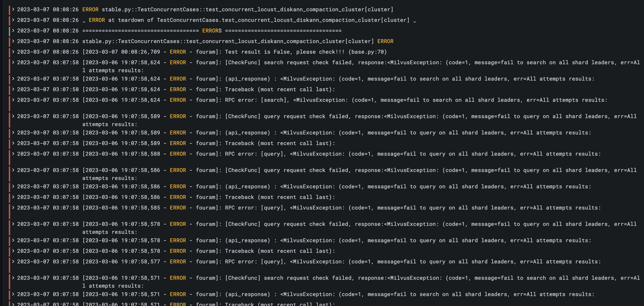The width and height of the screenshot is (644, 306).
Task: Click the yellow ERROR label on the stable.py line
Action: (x=90, y=9)
